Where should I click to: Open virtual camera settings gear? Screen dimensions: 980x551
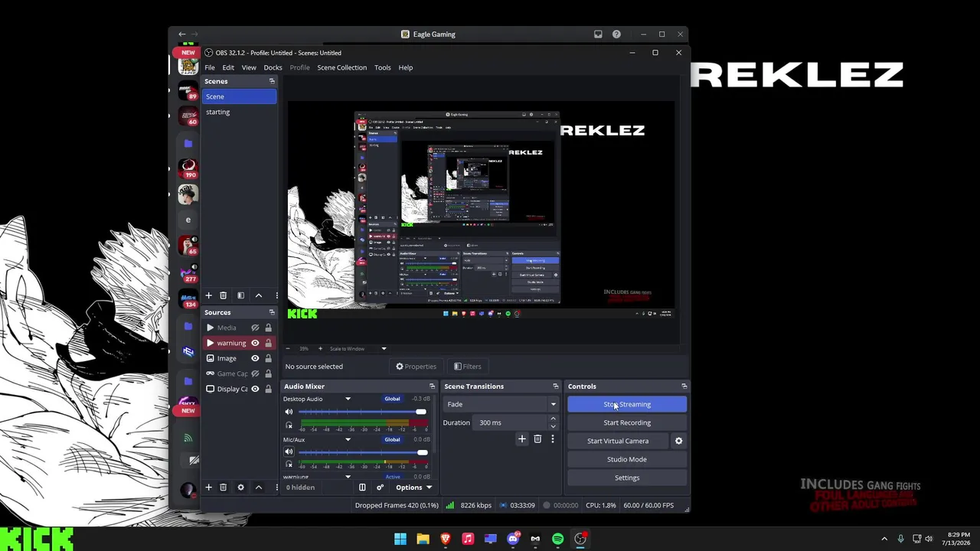pos(678,441)
